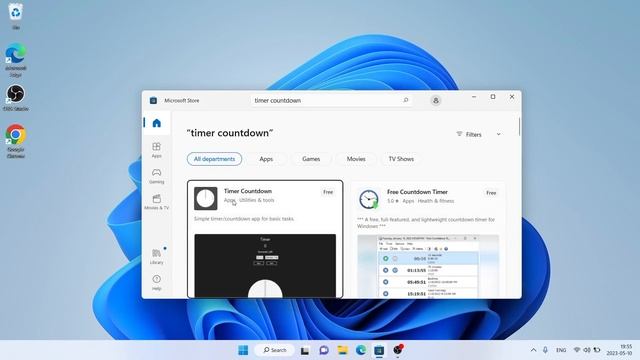Screen dimensions: 640x360
Task: Click the Timer Countdown app icon
Action: (x=206, y=198)
